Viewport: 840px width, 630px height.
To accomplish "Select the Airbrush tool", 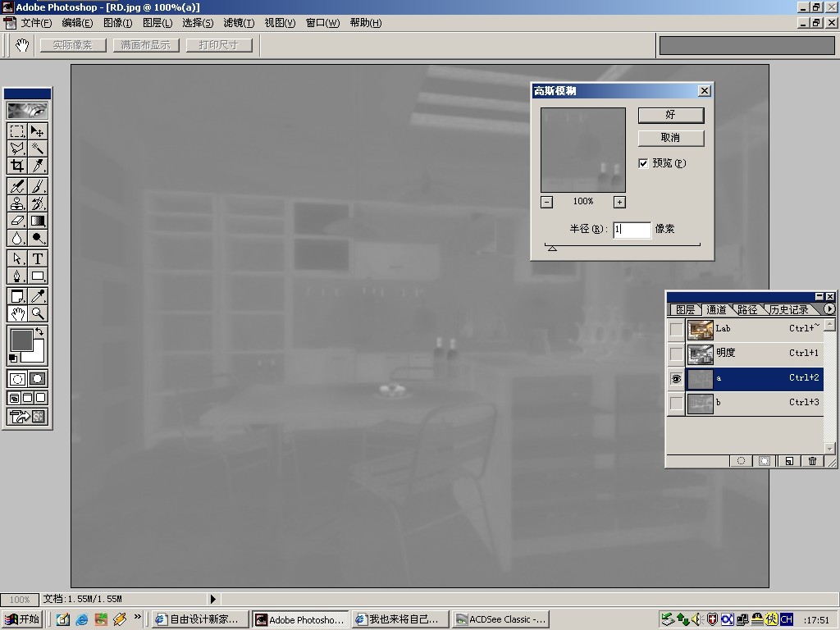I will pos(17,186).
